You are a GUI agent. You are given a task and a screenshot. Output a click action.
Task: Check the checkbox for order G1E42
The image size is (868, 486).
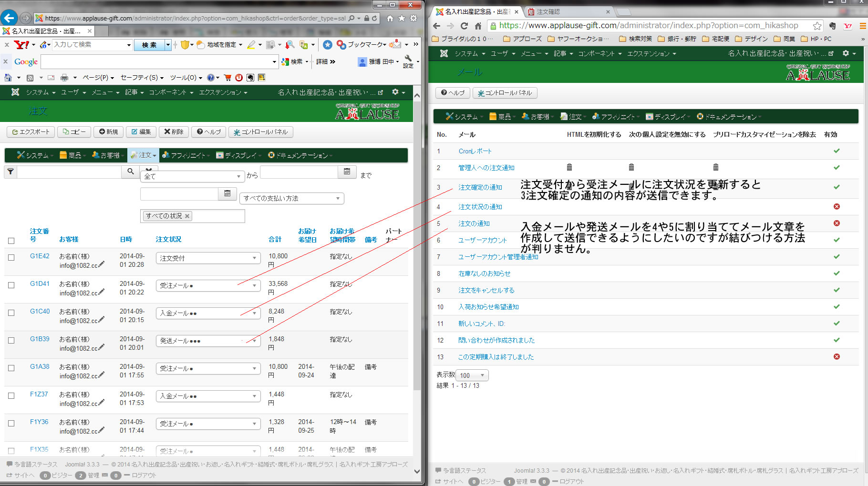click(11, 257)
